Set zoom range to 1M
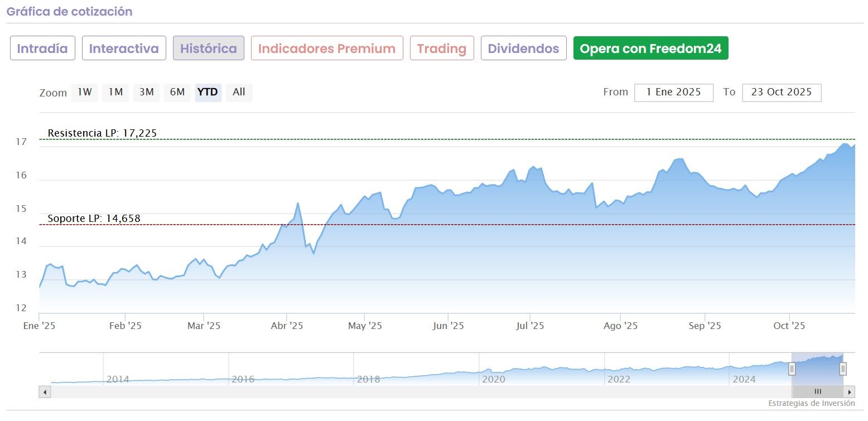 [x=115, y=93]
